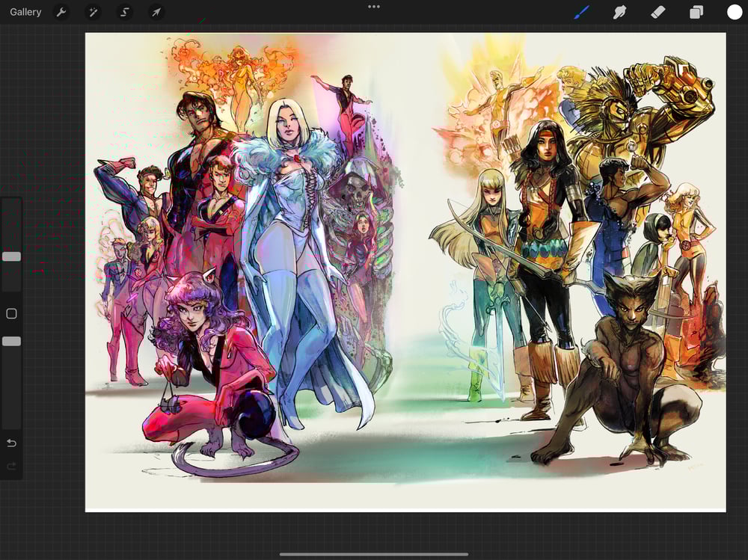748x560 pixels.
Task: Adjust the brush size slider
Action: 10,256
